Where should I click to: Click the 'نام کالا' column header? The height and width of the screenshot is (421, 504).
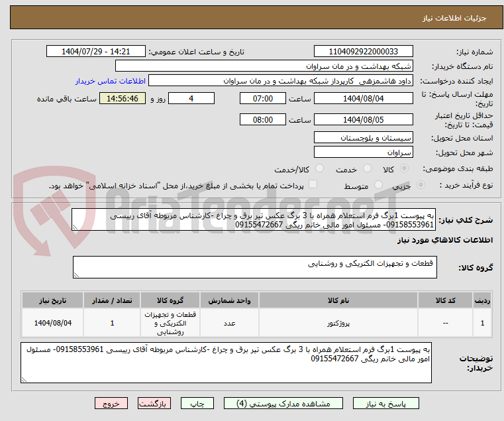point(338,300)
